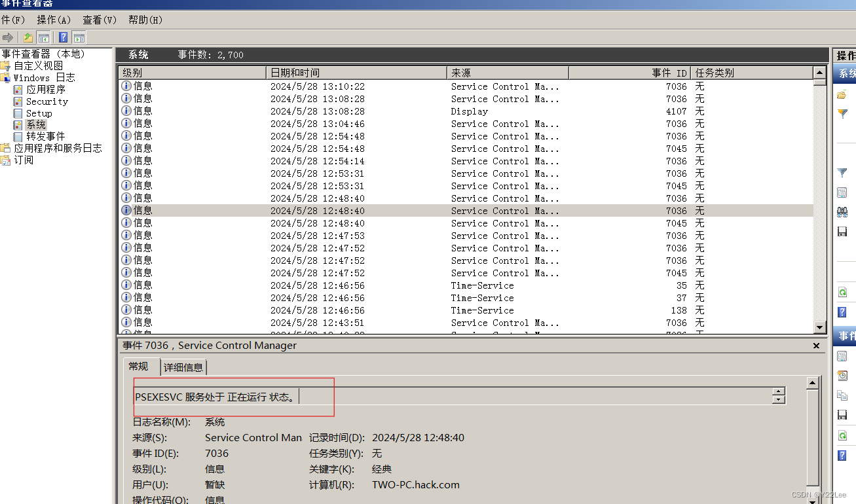The height and width of the screenshot is (504, 856).
Task: Click the Save selected events floppy icon
Action: (x=842, y=415)
